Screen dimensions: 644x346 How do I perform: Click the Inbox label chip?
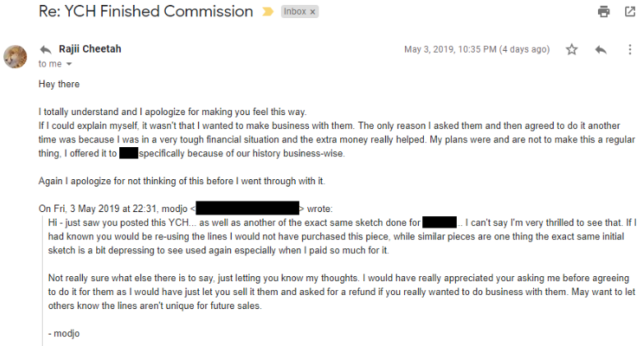point(299,12)
